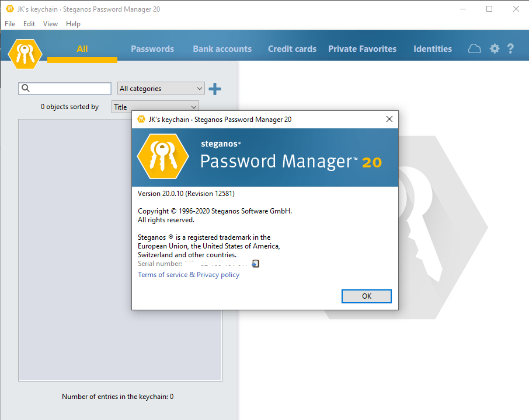Viewport: 529px width, 420px height.
Task: Minimize the main Steganos window
Action: click(463, 9)
